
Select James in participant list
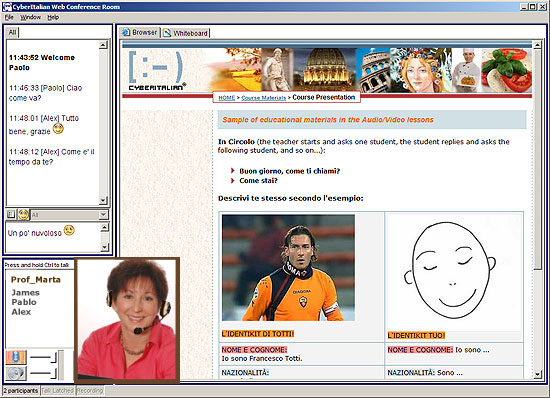(25, 292)
